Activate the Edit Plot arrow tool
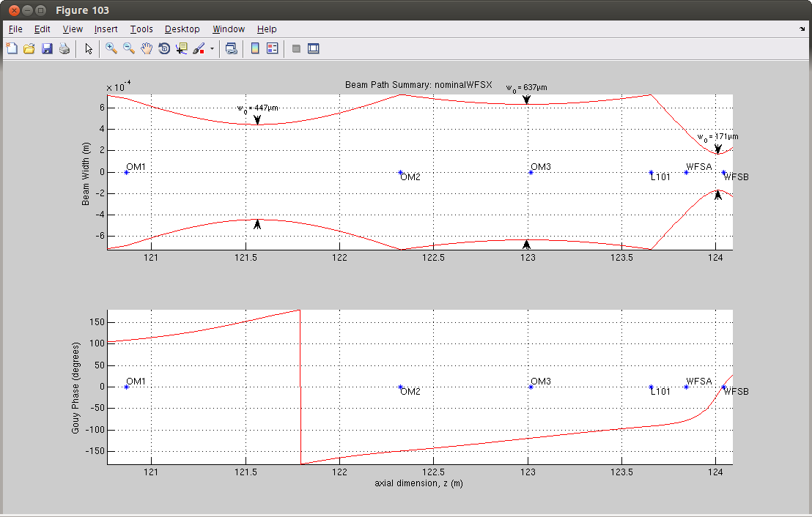Screen dimensions: 812x517 (89, 48)
